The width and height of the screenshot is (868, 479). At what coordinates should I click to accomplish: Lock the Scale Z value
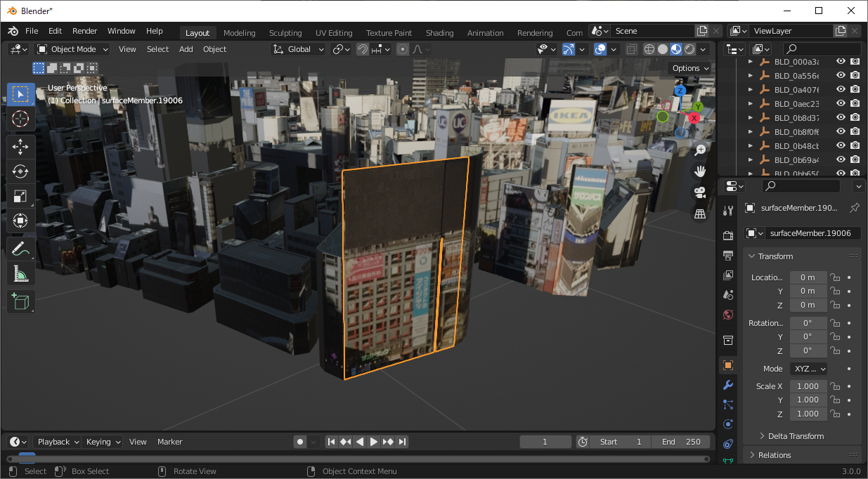[835, 414]
